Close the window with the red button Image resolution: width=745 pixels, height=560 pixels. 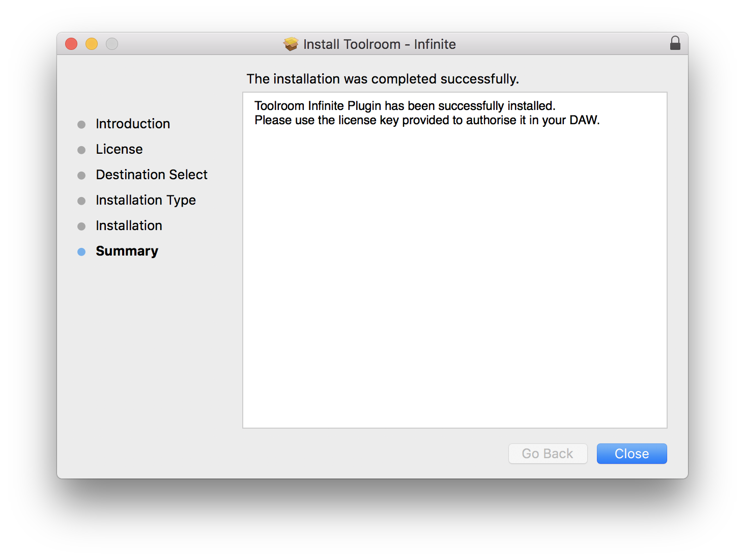(71, 44)
